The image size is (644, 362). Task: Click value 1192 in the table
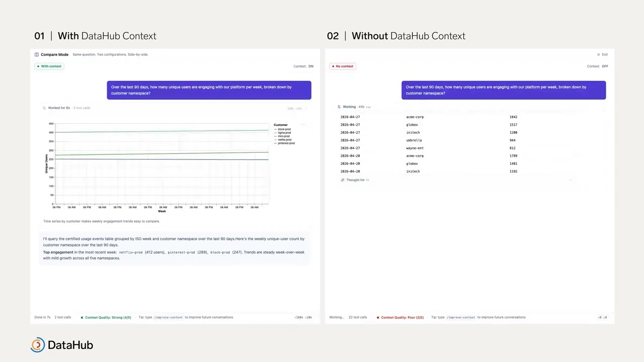tap(513, 171)
